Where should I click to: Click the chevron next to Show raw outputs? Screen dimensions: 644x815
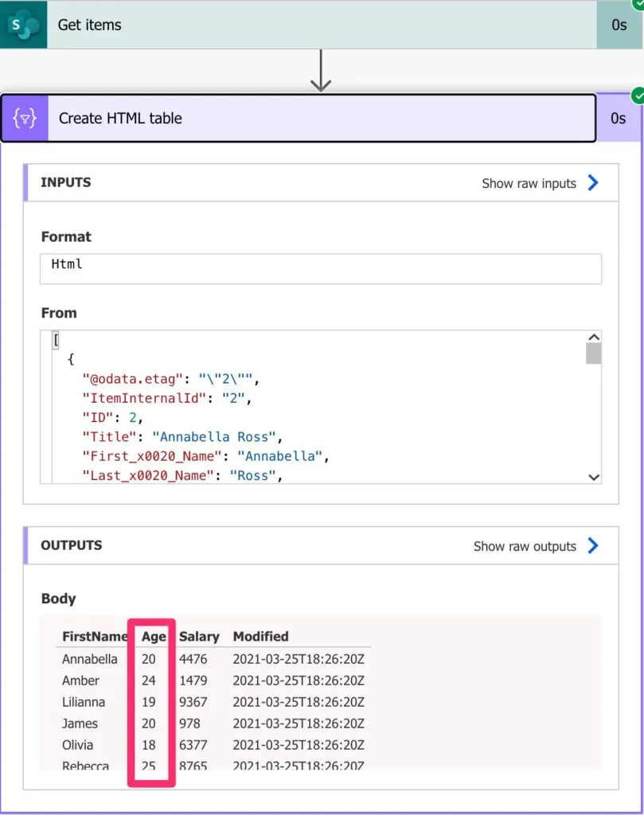coord(593,546)
